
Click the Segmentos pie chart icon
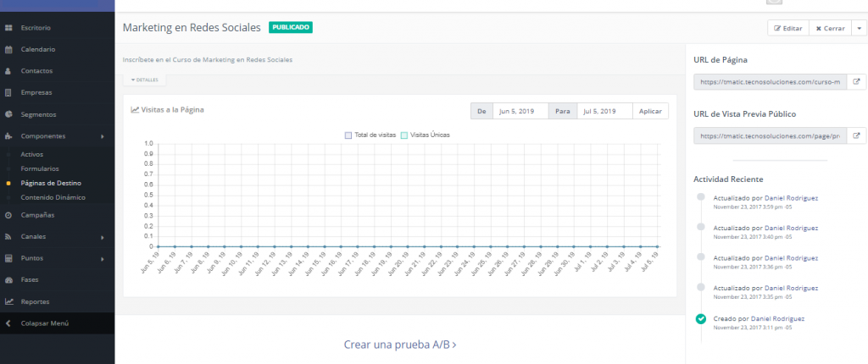(x=8, y=114)
